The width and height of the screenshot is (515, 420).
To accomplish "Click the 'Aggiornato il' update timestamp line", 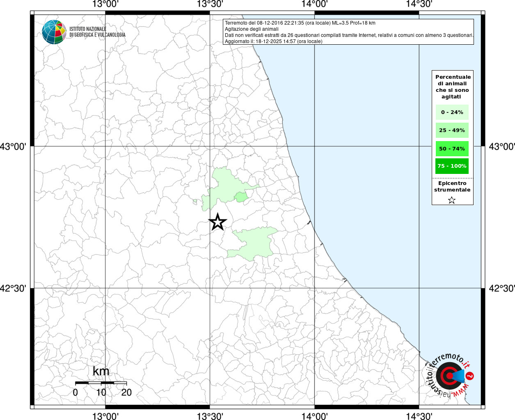I will 273,41.
